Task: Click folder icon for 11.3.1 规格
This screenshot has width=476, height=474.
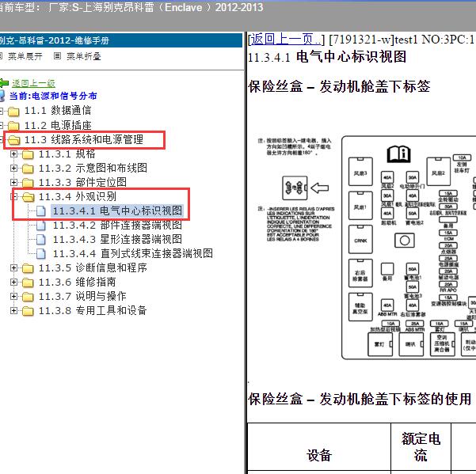Action: (28, 154)
